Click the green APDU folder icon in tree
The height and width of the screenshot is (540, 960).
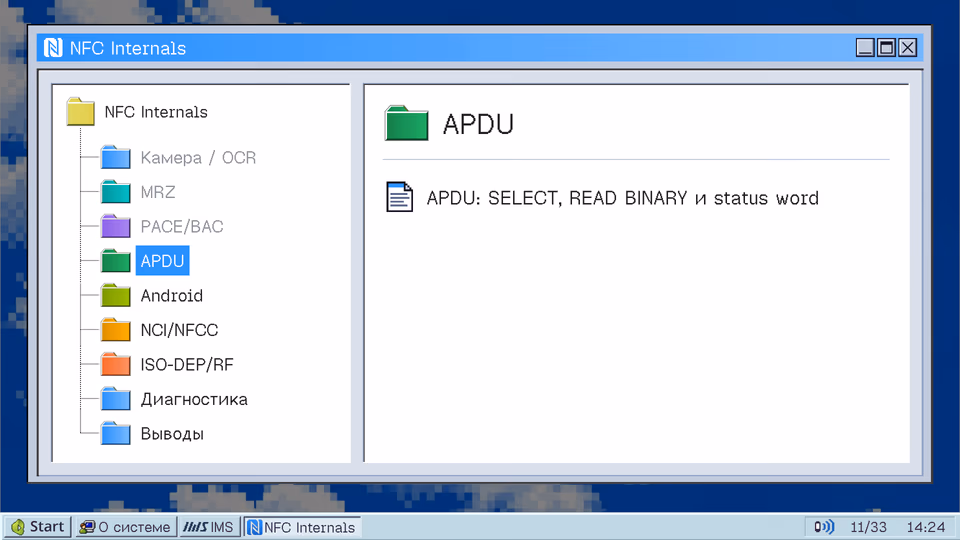pos(116,261)
